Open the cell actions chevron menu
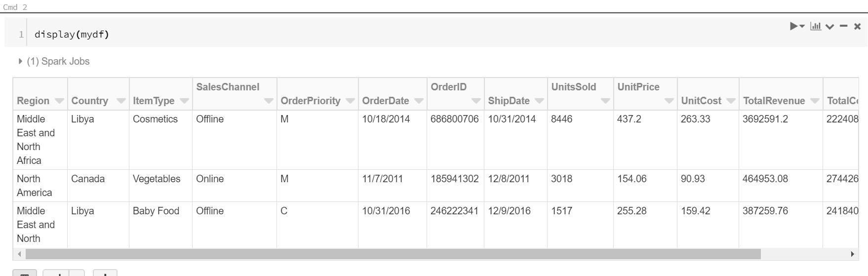Screen dimensions: 868x276 (x=830, y=27)
